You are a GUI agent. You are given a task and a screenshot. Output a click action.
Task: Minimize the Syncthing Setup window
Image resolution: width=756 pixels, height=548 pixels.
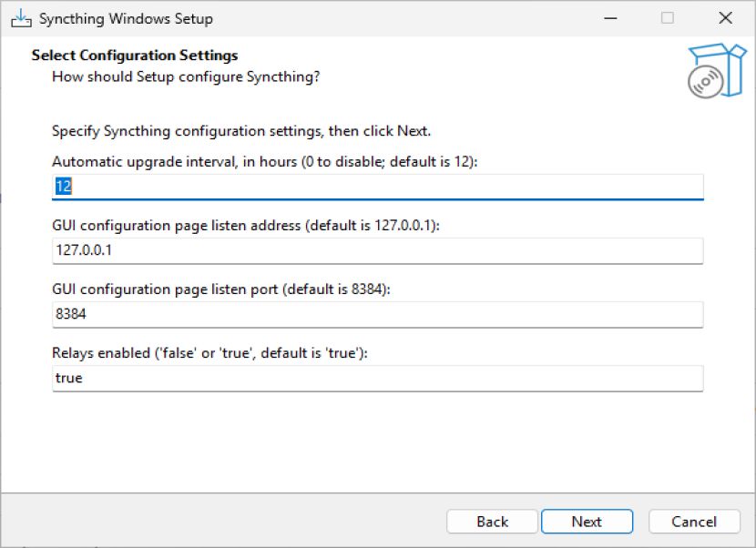click(611, 18)
